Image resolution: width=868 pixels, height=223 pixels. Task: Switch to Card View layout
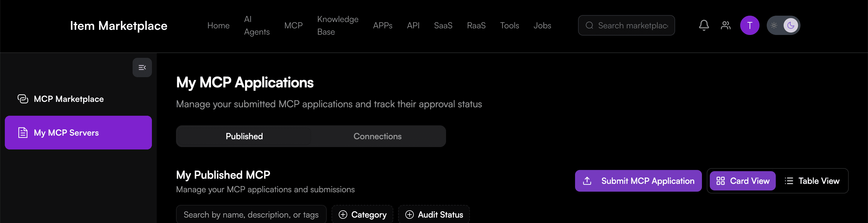pos(743,181)
